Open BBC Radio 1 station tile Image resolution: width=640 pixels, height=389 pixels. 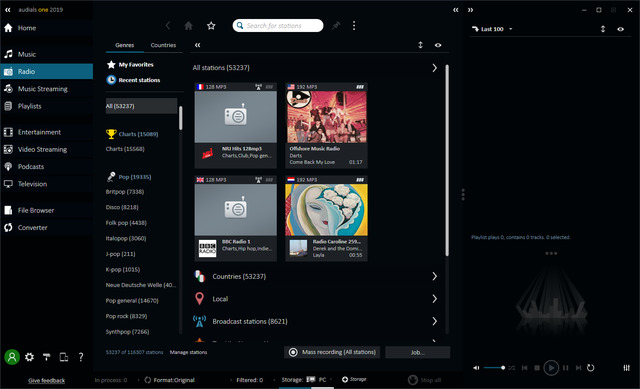click(236, 218)
